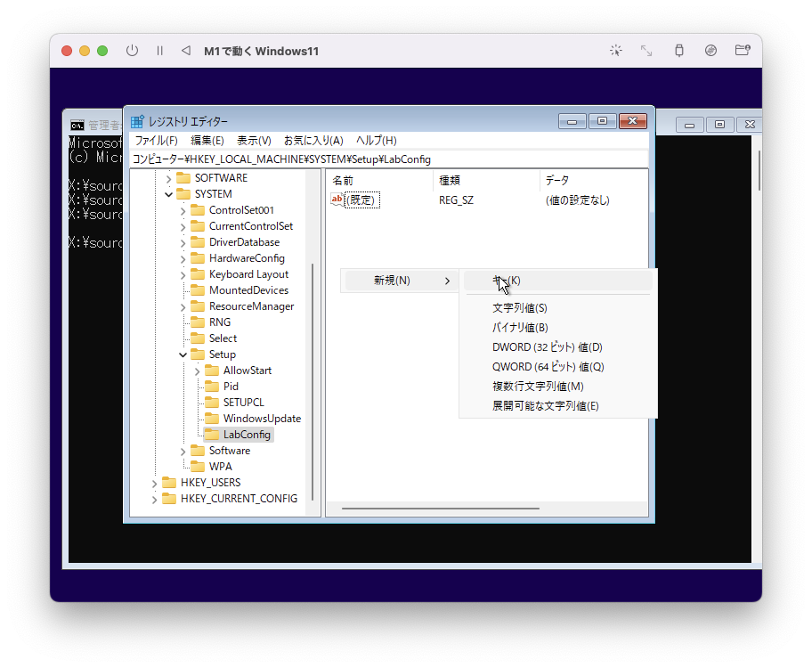Click the folder icon beside SOFTWARE
Screen dimensions: 812x668
pos(183,178)
